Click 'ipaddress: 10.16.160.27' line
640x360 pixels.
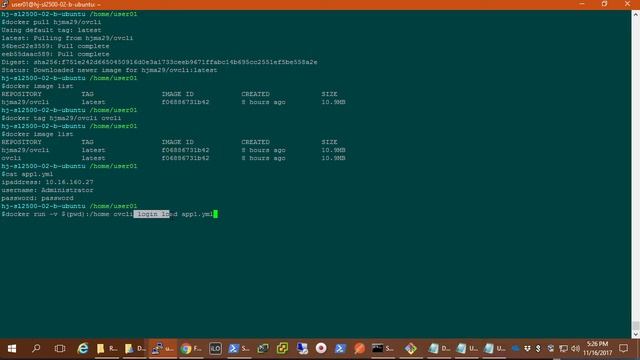[47, 182]
